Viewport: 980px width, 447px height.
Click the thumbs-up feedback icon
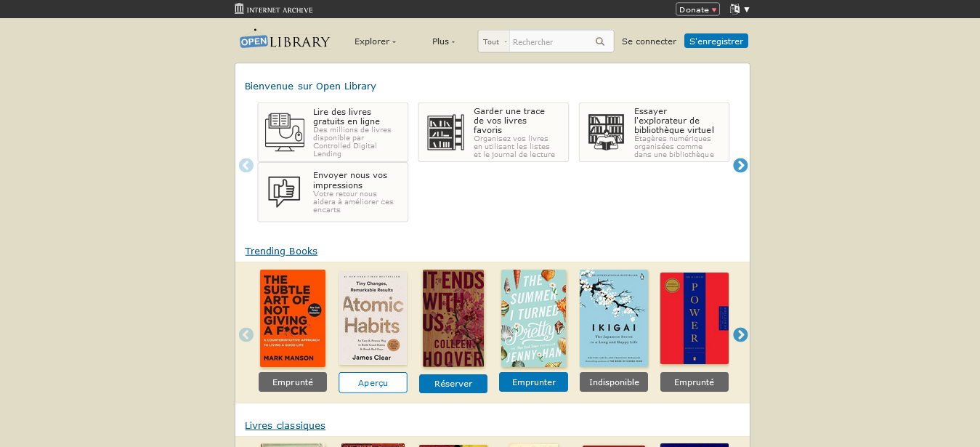pyautogui.click(x=284, y=192)
